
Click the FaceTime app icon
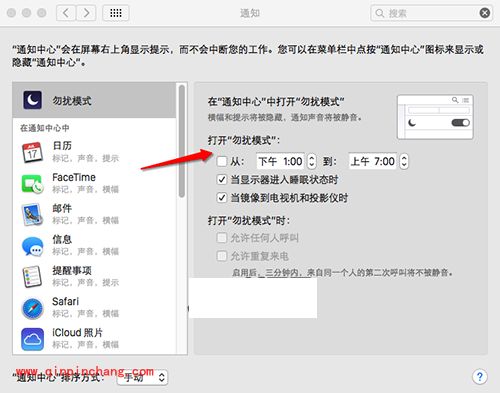pos(32,183)
